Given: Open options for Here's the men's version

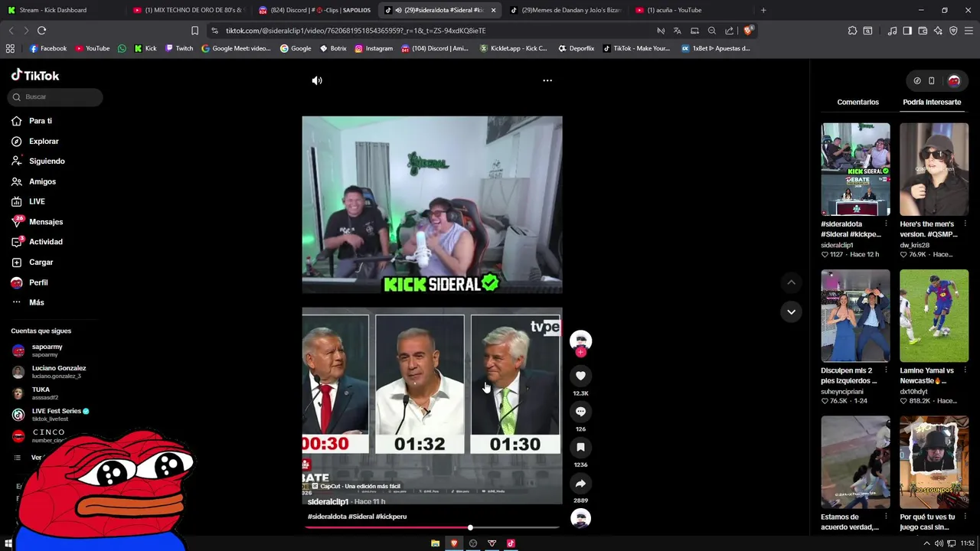Looking at the screenshot, I should [964, 224].
